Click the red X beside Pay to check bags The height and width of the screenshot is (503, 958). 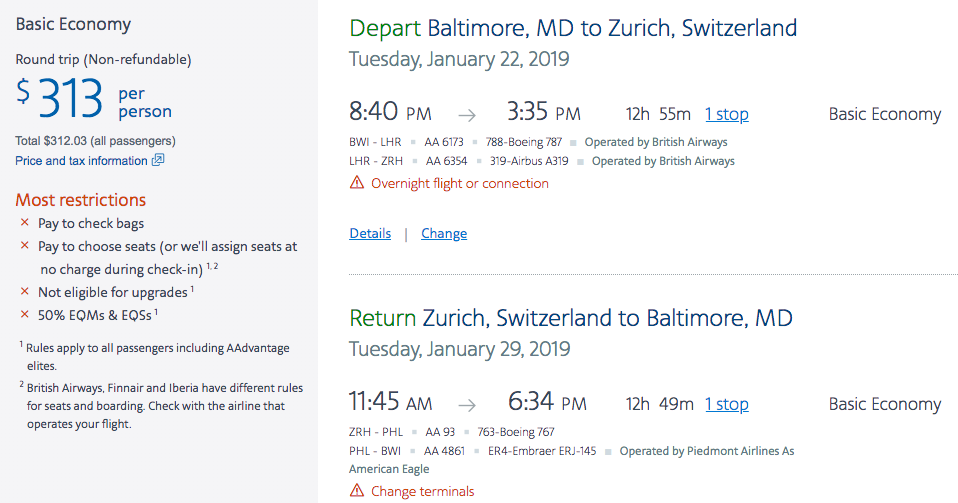[25, 223]
